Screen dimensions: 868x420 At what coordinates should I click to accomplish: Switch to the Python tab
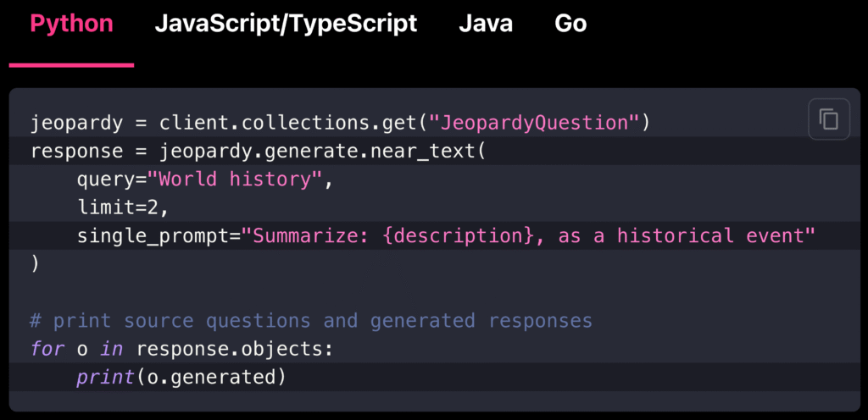[71, 24]
